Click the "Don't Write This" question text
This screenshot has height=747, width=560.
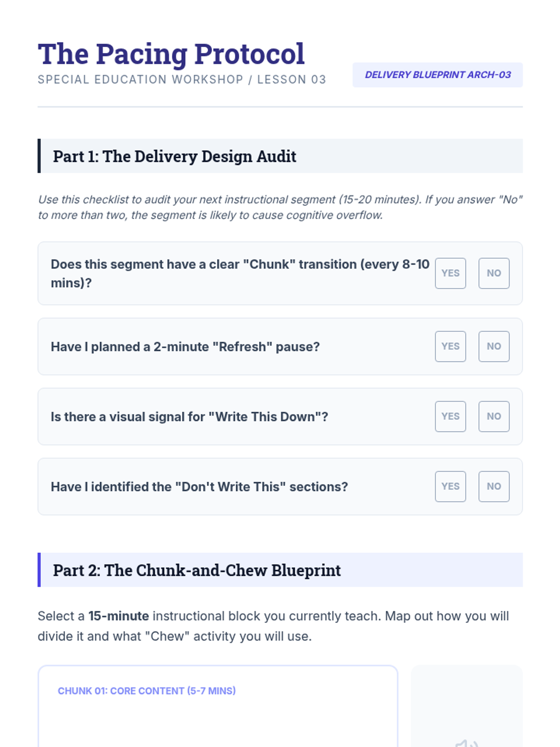199,487
